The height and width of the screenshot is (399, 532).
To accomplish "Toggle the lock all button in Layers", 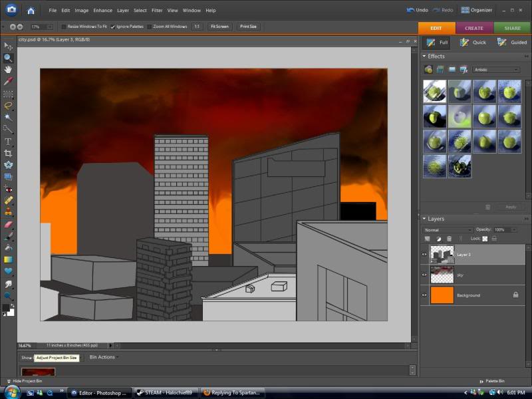I will (x=494, y=239).
